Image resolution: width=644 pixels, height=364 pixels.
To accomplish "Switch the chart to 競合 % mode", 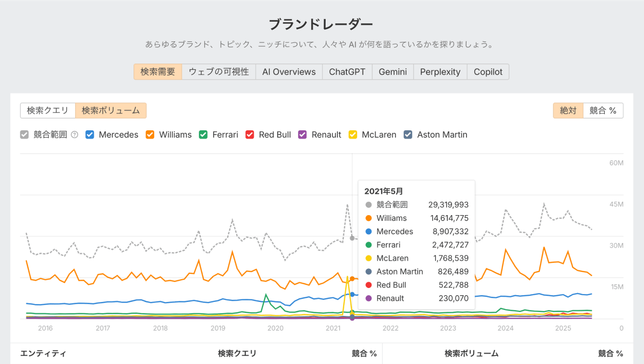I will [603, 110].
